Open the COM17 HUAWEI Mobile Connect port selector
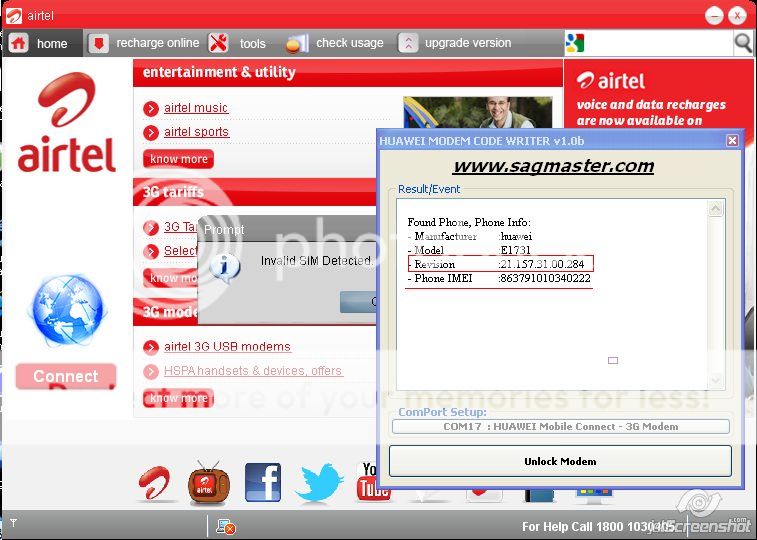The width and height of the screenshot is (757, 540). pos(561,427)
